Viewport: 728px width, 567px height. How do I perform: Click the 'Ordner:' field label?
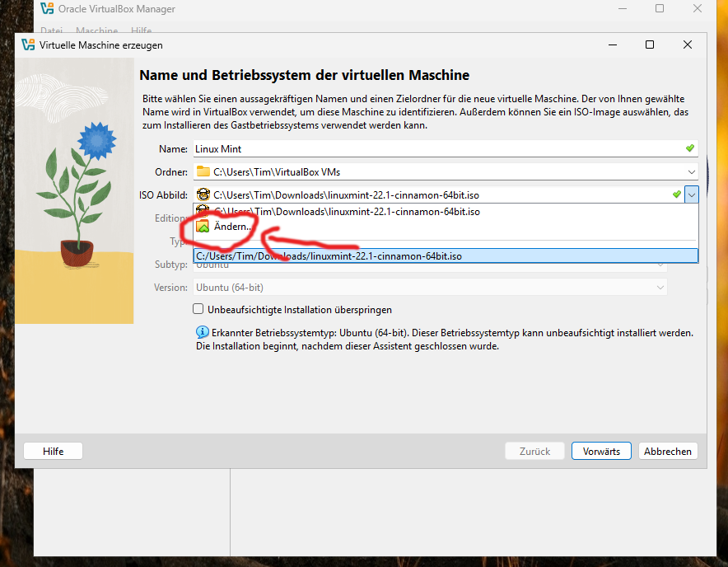[171, 172]
